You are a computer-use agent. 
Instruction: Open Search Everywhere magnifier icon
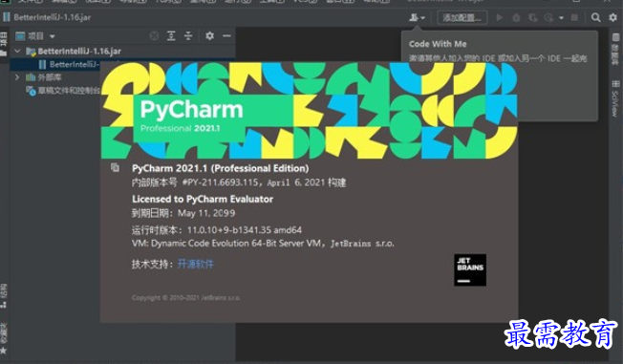pyautogui.click(x=595, y=17)
